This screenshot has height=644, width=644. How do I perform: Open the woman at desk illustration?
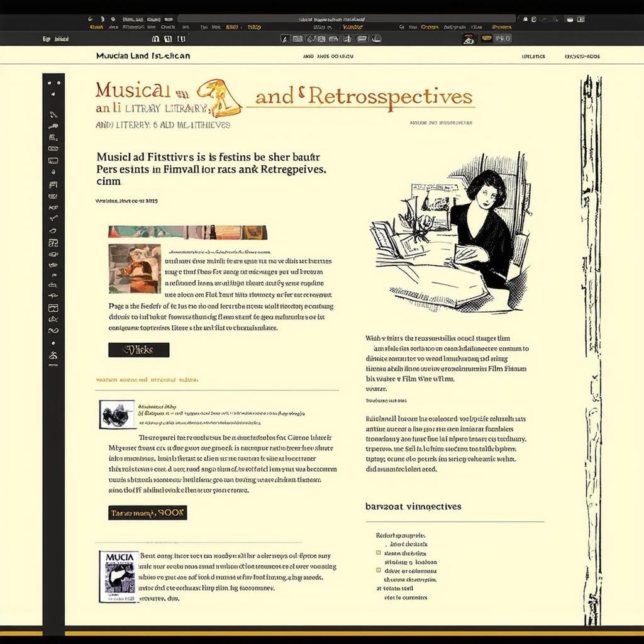tap(450, 233)
